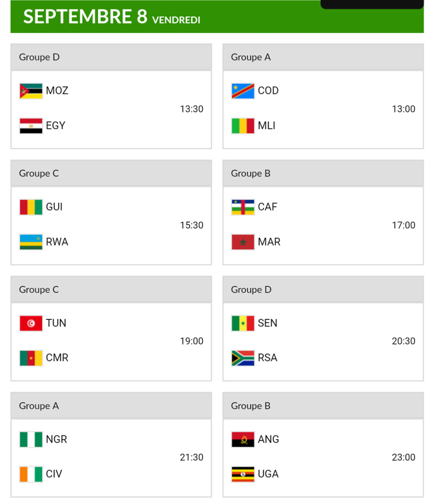Click the Mozambique flag icon
Image resolution: width=425 pixels, height=504 pixels.
[31, 91]
